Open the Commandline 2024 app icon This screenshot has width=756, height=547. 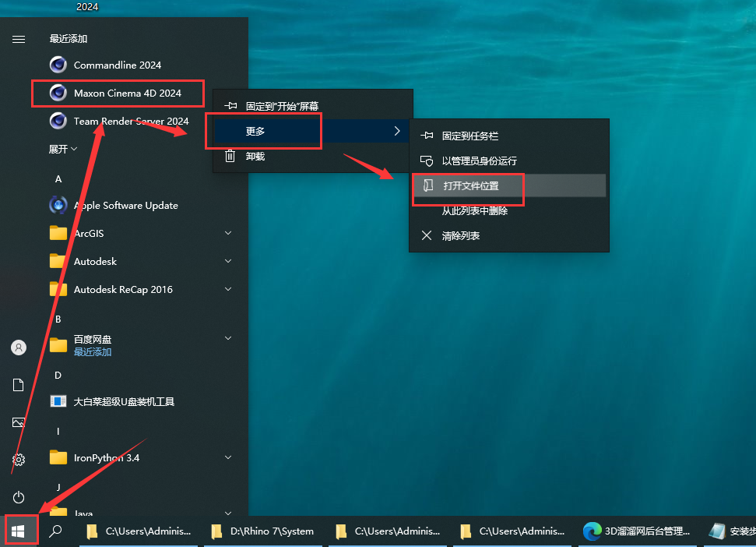tap(58, 65)
